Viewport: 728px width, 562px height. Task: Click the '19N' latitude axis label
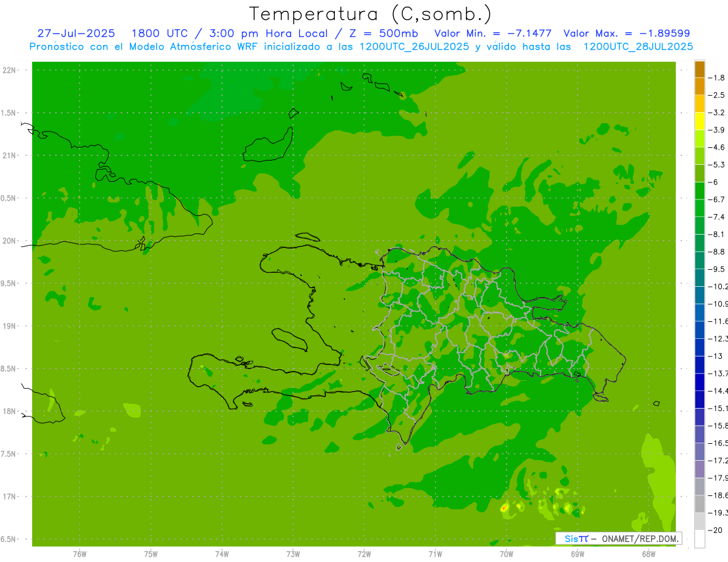coord(9,326)
